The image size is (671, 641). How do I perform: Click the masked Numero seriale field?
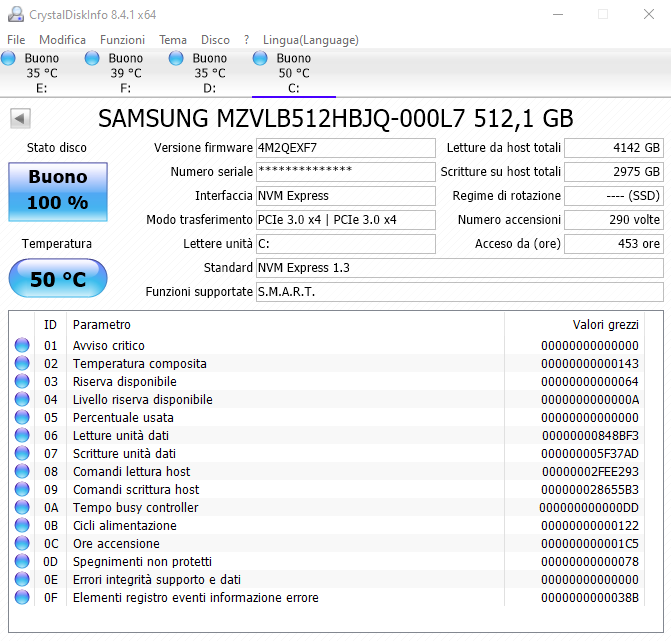tap(346, 172)
